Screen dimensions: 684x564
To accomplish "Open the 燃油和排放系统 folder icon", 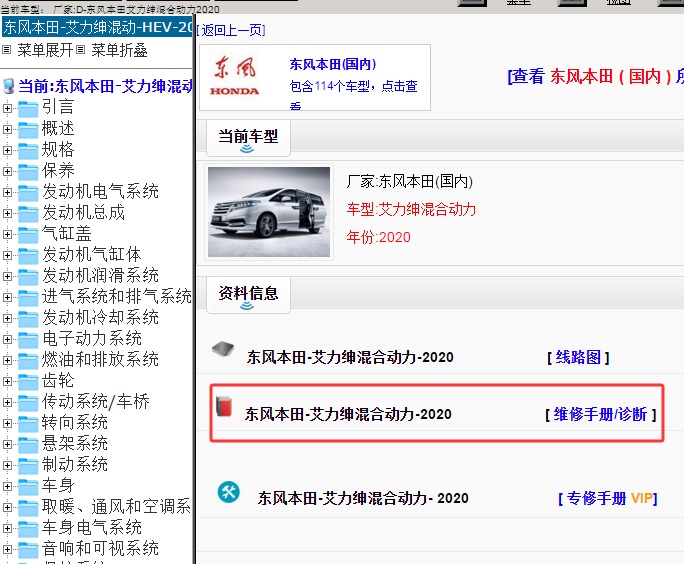I will [x=28, y=361].
